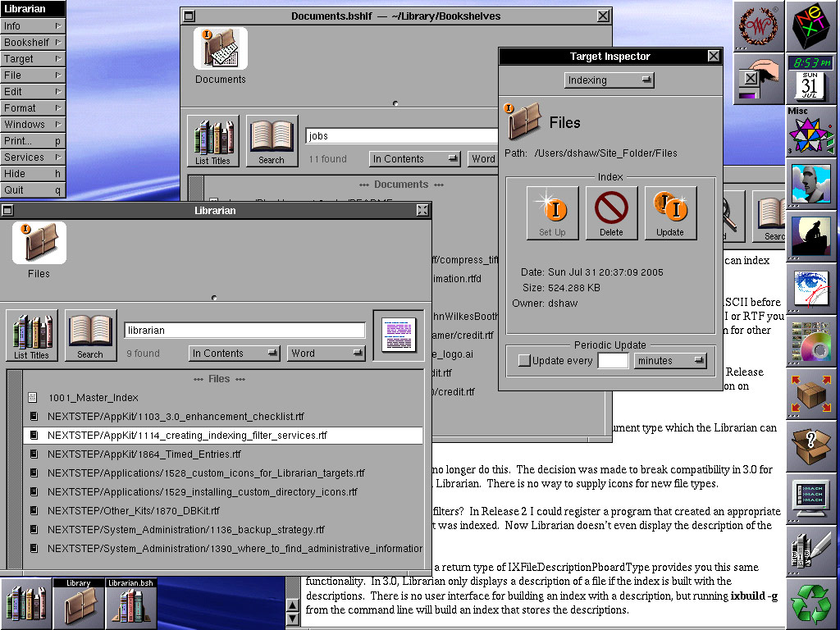
Task: Open the books and pen dock icon
Action: tap(812, 551)
